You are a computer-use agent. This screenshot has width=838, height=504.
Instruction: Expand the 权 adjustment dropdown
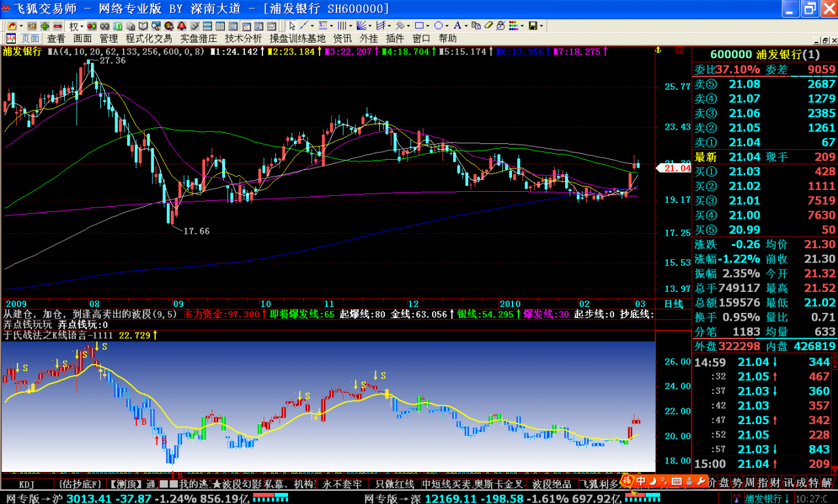(81, 26)
